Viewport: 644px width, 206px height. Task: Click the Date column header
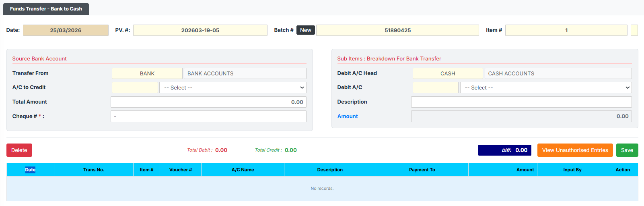pyautogui.click(x=30, y=170)
